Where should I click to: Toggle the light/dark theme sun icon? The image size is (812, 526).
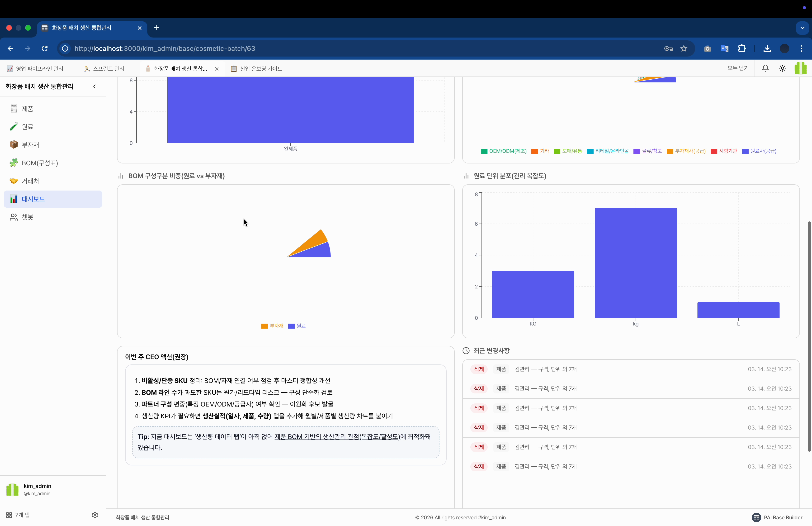coord(782,68)
